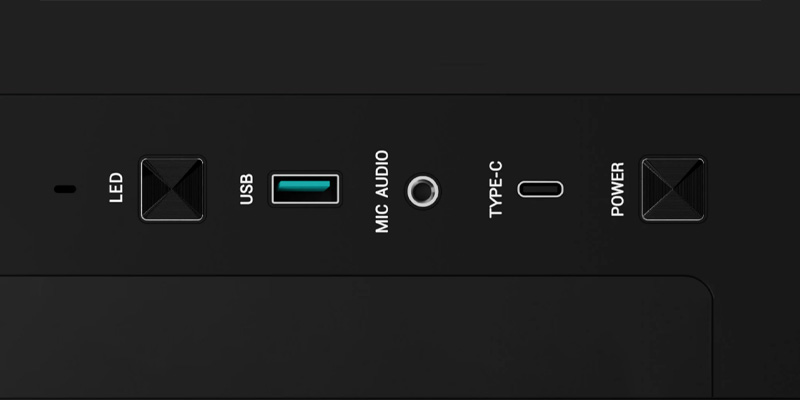Click the square LED button
The height and width of the screenshot is (400, 800).
click(x=172, y=189)
